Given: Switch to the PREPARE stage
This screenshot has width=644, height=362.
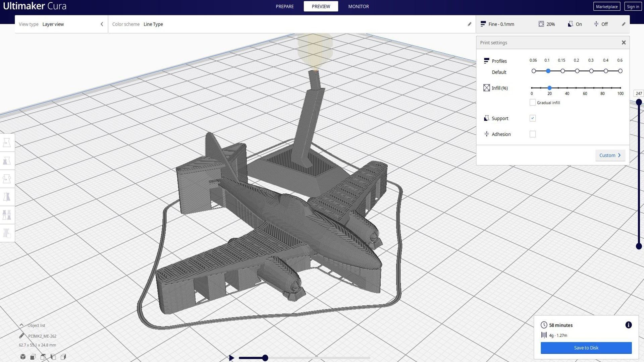Looking at the screenshot, I should (x=284, y=6).
